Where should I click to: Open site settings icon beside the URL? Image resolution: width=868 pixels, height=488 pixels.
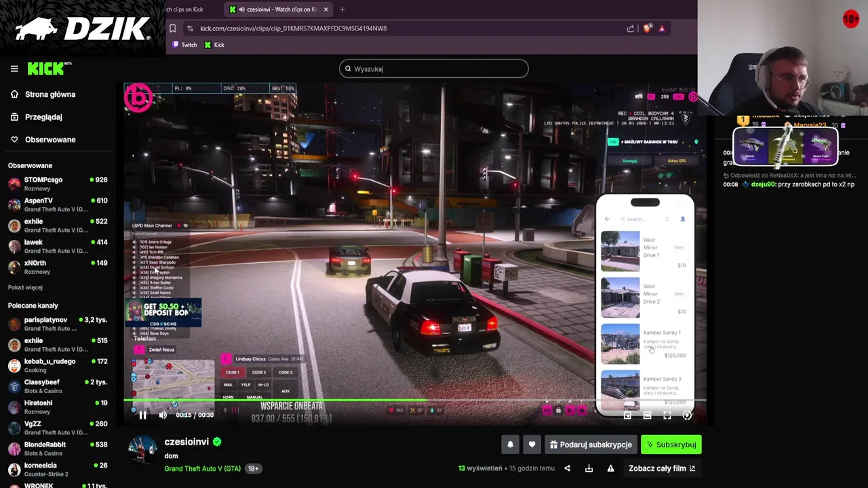click(x=191, y=28)
